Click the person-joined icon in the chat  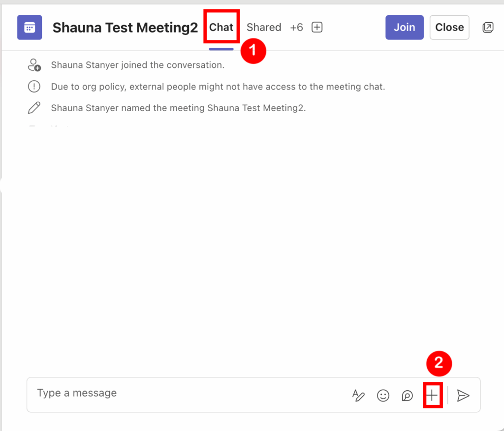click(x=34, y=65)
